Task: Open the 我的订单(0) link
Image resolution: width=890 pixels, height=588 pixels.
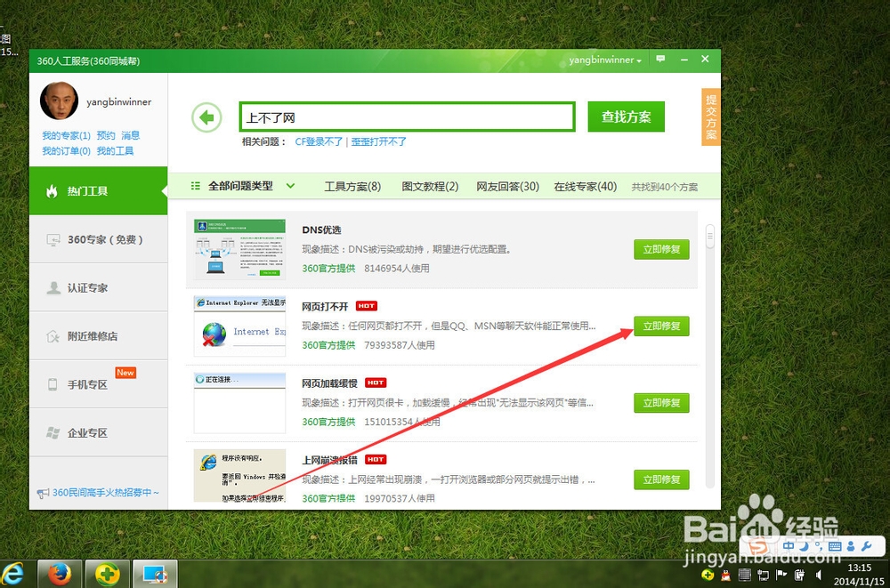Action: [x=66, y=151]
